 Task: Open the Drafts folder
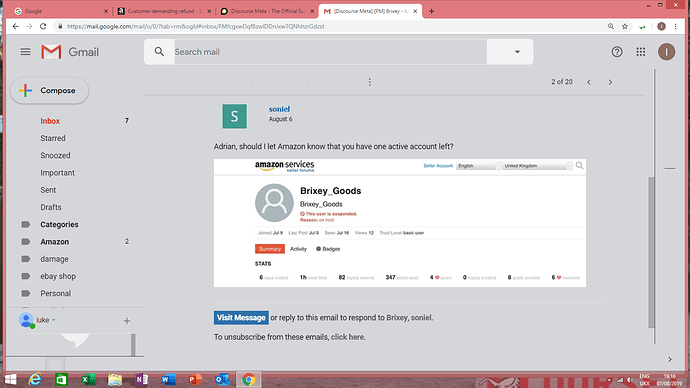click(x=51, y=207)
